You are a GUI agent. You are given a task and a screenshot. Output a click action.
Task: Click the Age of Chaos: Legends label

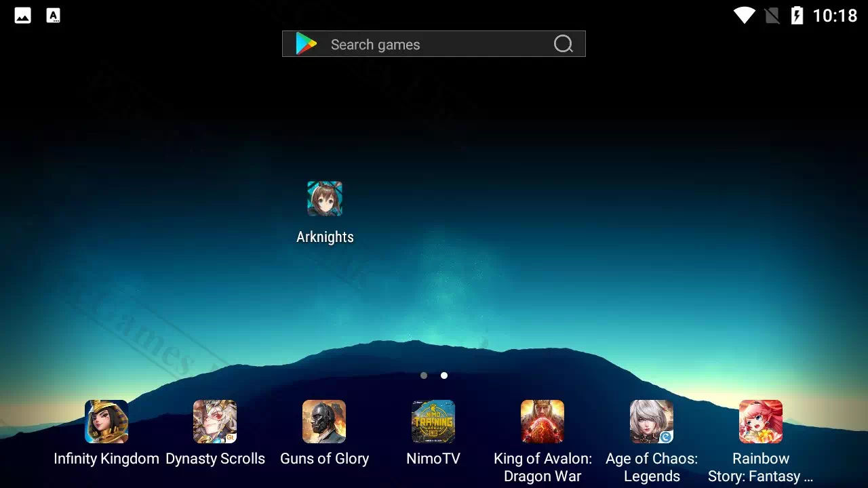tap(652, 468)
